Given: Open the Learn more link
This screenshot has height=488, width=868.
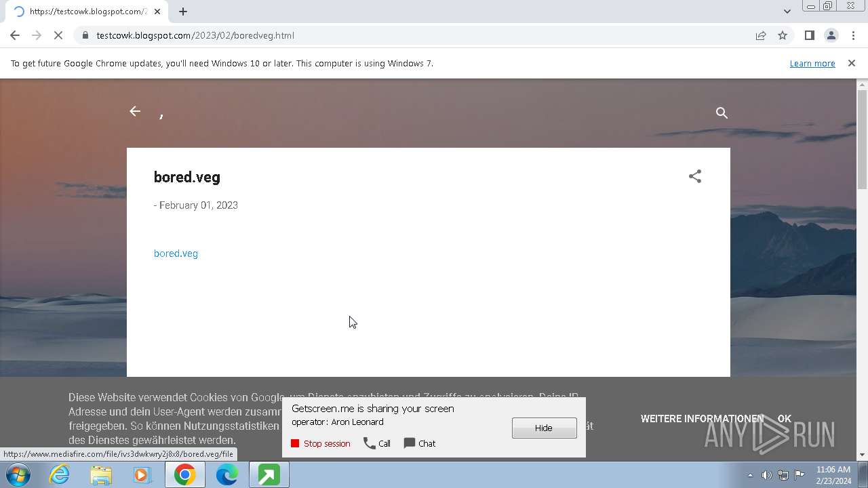Looking at the screenshot, I should (x=812, y=63).
